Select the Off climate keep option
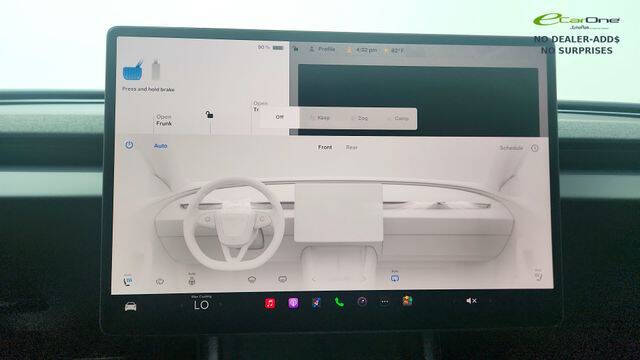This screenshot has width=640, height=360. (x=279, y=117)
